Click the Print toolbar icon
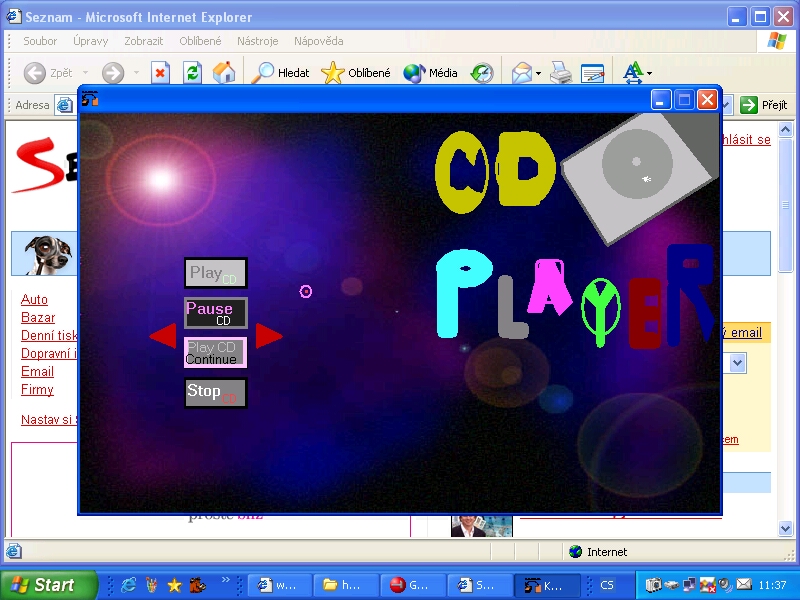The height and width of the screenshot is (600, 800). pos(561,73)
